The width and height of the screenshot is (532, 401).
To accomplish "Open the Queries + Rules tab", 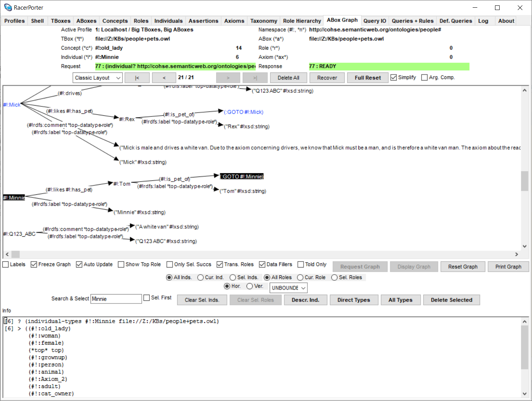I will pos(413,21).
